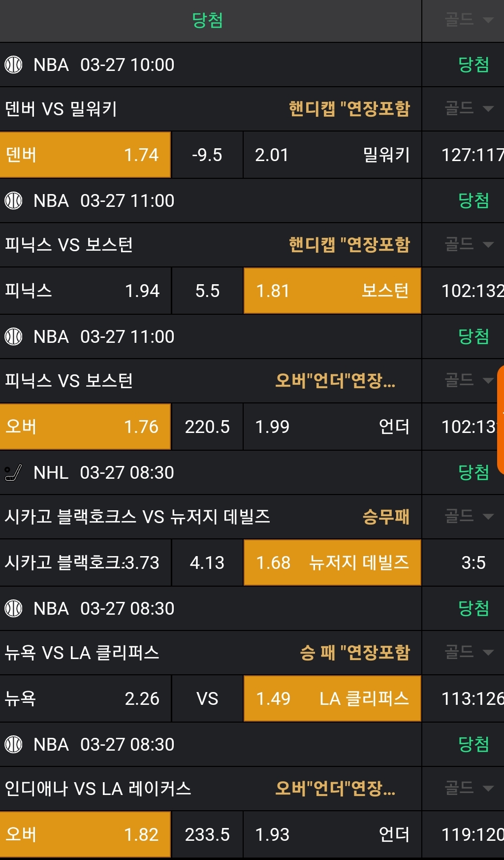The width and height of the screenshot is (504, 860).
Task: Open 골드 dropdown for 뉴욕 VS LA 클리퍼스
Action: pyautogui.click(x=468, y=652)
